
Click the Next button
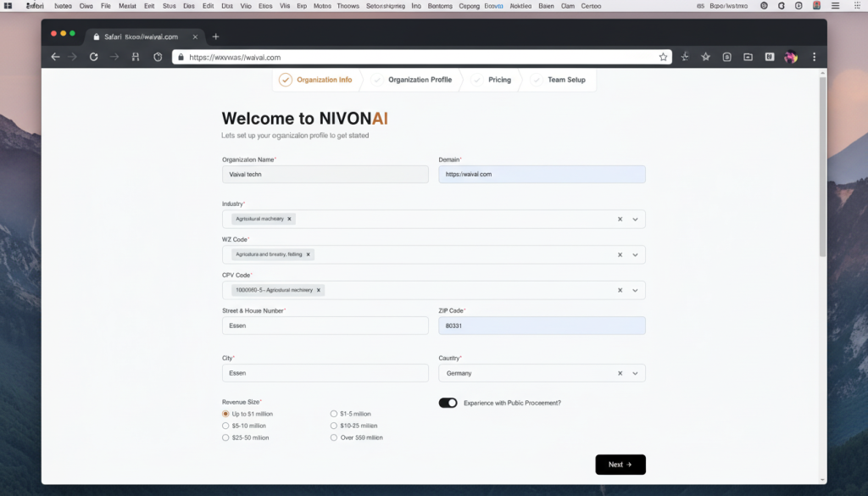(x=620, y=465)
